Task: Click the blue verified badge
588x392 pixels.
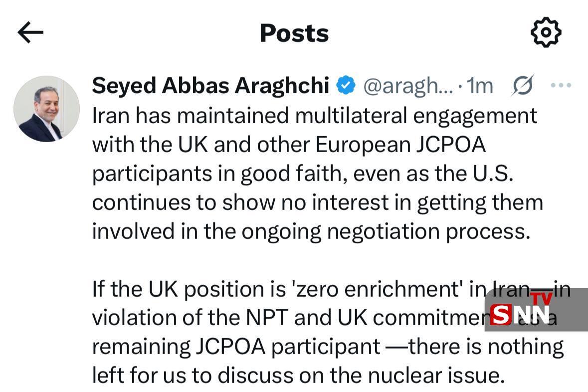Action: [x=346, y=86]
